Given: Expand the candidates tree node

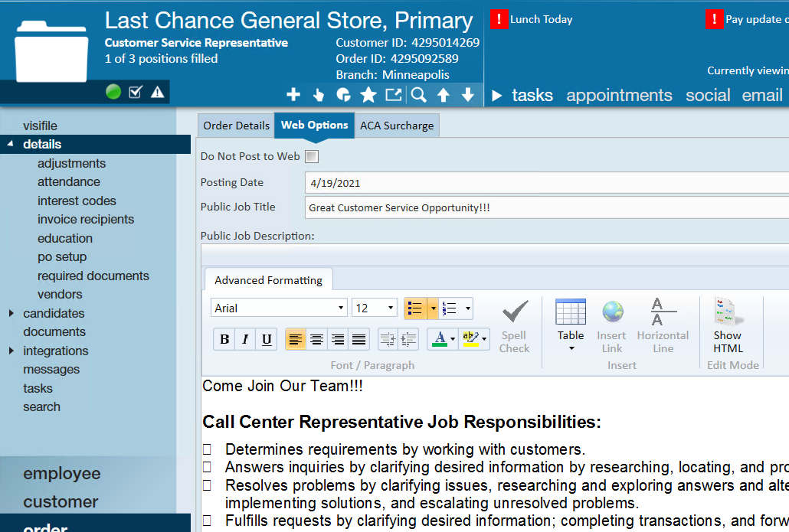Looking at the screenshot, I should coord(11,313).
